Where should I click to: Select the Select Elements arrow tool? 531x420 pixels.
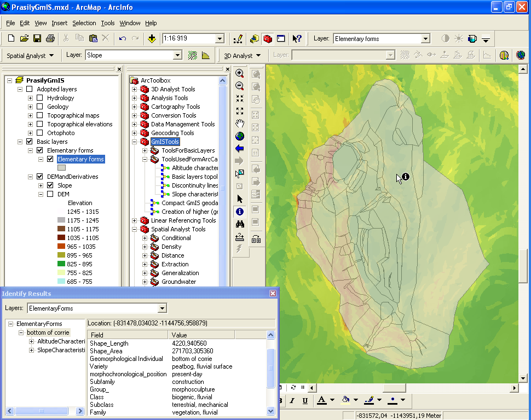pos(239,199)
